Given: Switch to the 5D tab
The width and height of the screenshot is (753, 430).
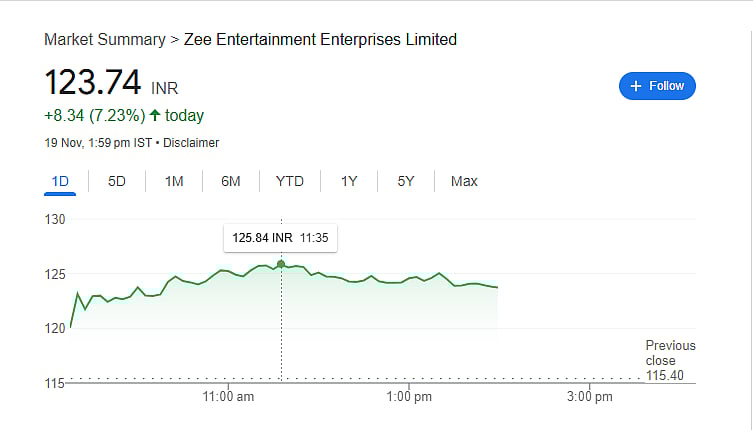Looking at the screenshot, I should [x=117, y=181].
